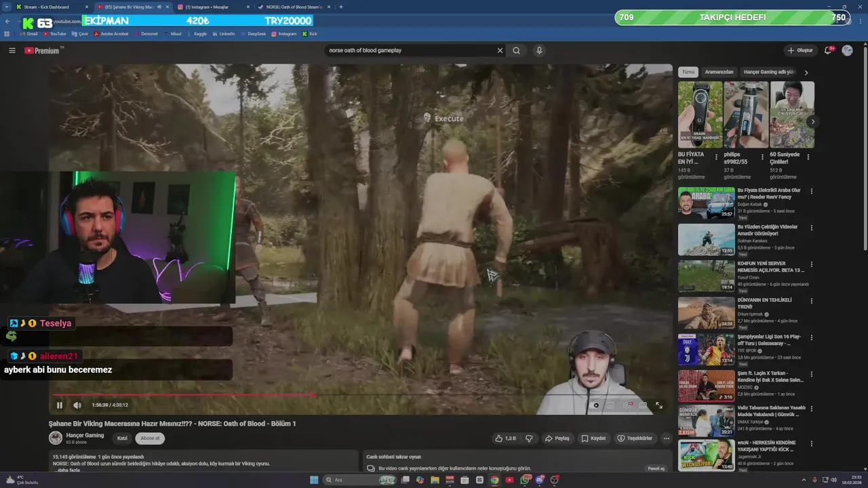Go to YouTube Premium home logo

tap(43, 50)
